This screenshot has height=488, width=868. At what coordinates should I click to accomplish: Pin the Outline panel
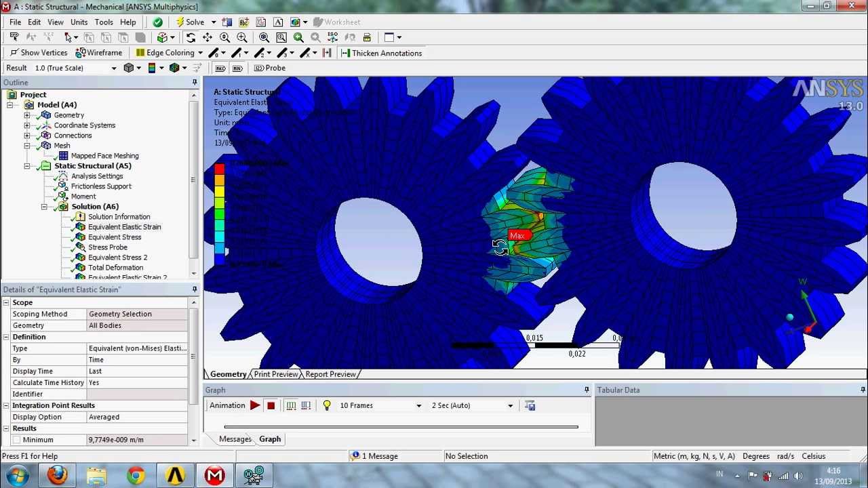pos(195,83)
